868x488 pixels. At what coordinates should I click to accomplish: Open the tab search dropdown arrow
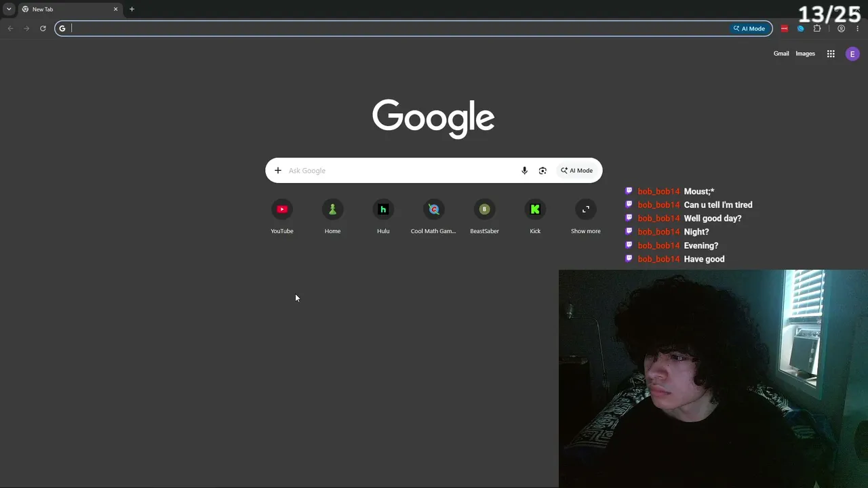[x=9, y=9]
